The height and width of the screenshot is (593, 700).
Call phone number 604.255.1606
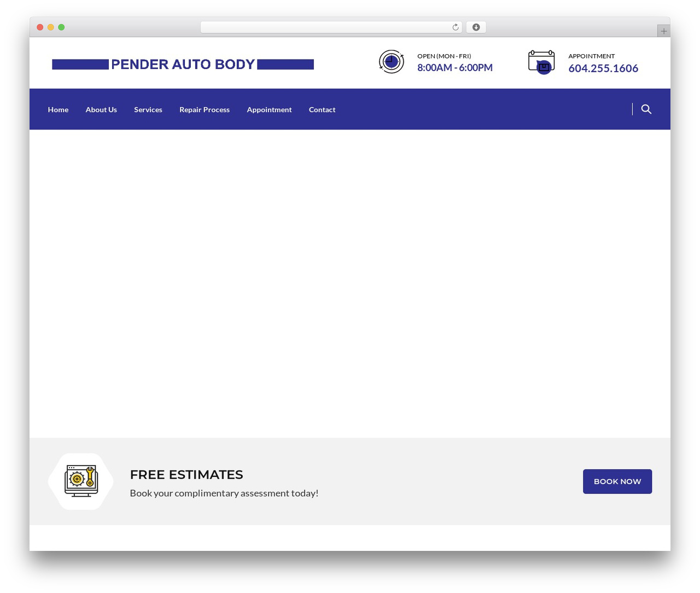[x=603, y=68]
